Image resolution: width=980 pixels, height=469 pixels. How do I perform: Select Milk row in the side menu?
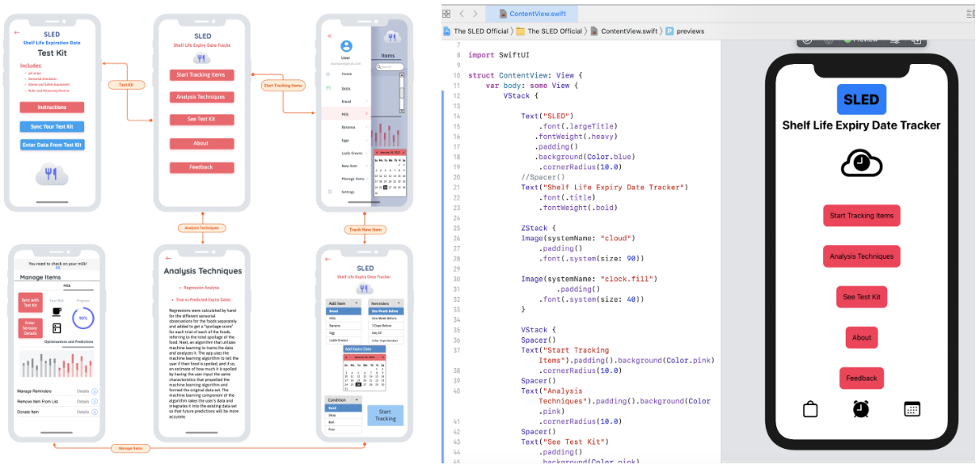point(346,114)
